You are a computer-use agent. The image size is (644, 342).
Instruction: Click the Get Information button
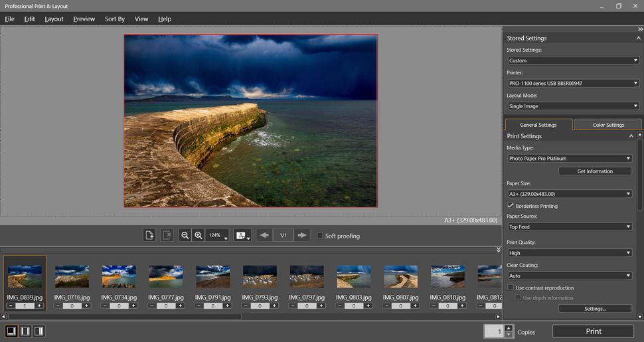[595, 171]
